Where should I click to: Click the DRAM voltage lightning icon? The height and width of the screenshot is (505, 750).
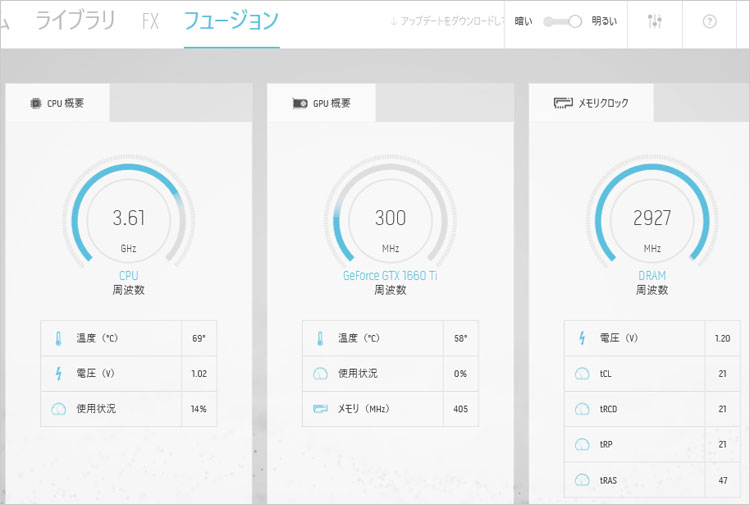[x=582, y=338]
